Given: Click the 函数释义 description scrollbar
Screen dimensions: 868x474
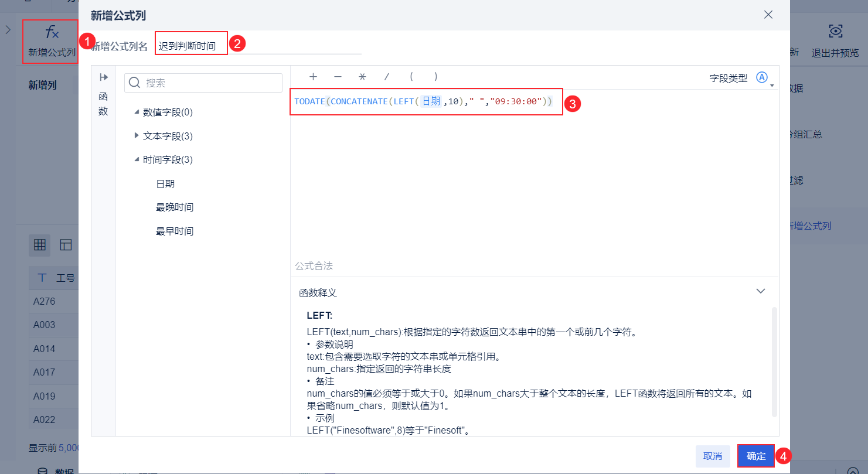Looking at the screenshot, I should pyautogui.click(x=775, y=362).
